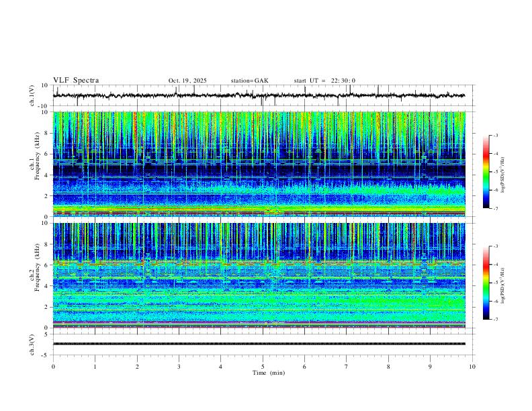Click the ch.1 spectrogram plot
This screenshot has width=532, height=411.
(259, 164)
